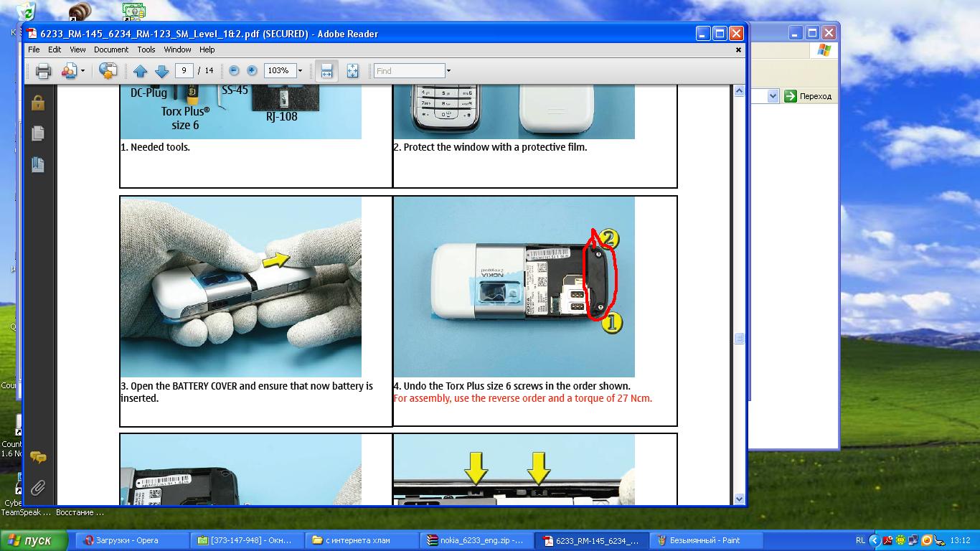Viewport: 980px width, 551px height.
Task: Click the RL language indicator in tray
Action: pos(860,540)
